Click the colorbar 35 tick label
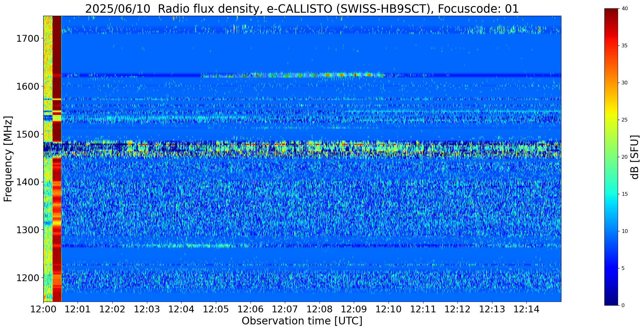The width and height of the screenshot is (644, 330). point(625,46)
